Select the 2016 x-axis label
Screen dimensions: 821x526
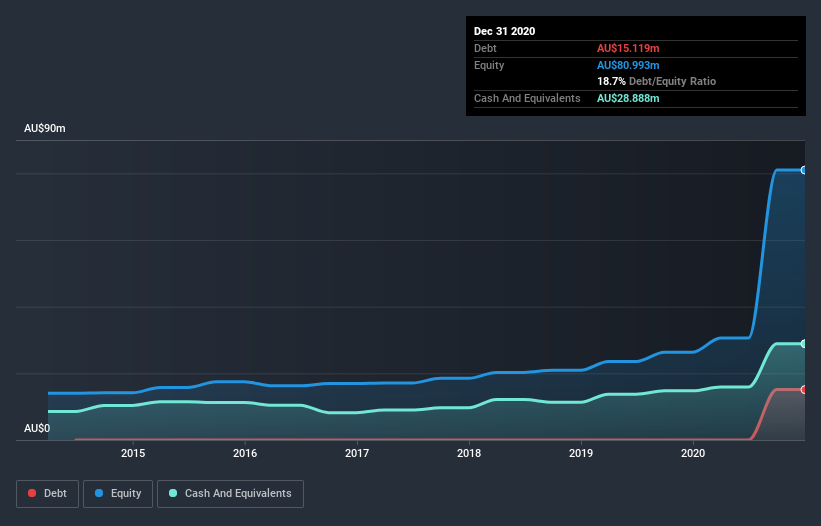[245, 453]
